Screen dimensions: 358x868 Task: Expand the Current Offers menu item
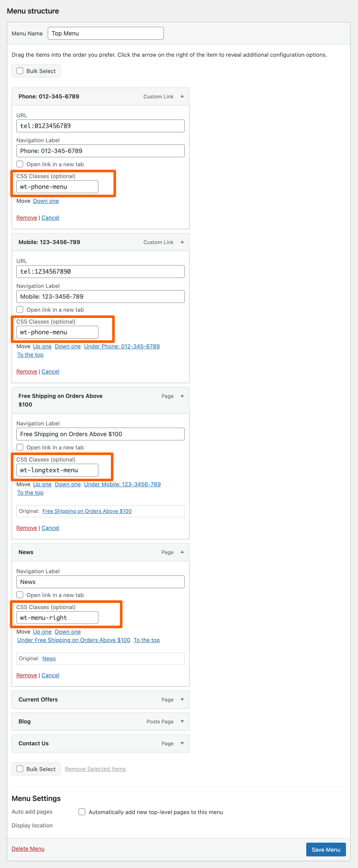point(182,700)
